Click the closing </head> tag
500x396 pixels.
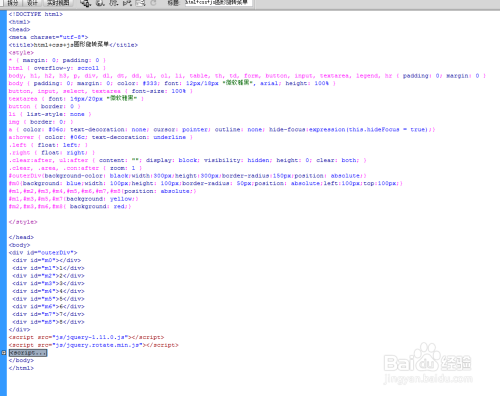21,237
